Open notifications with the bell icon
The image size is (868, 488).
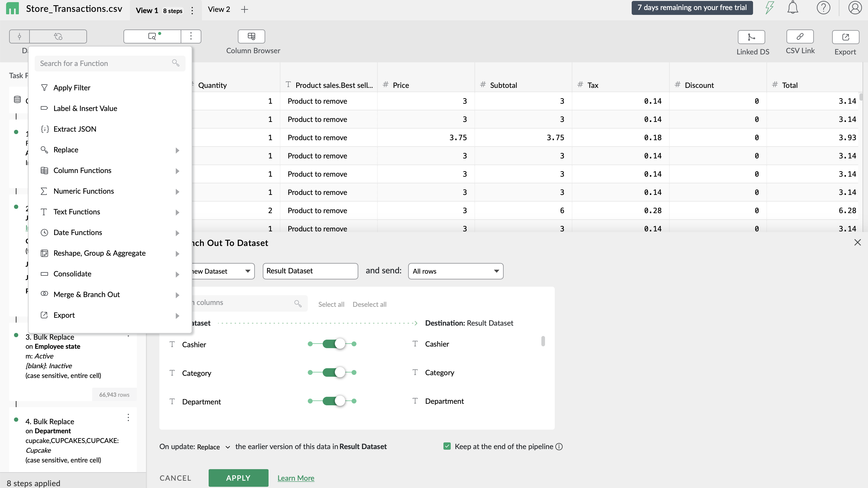click(793, 7)
